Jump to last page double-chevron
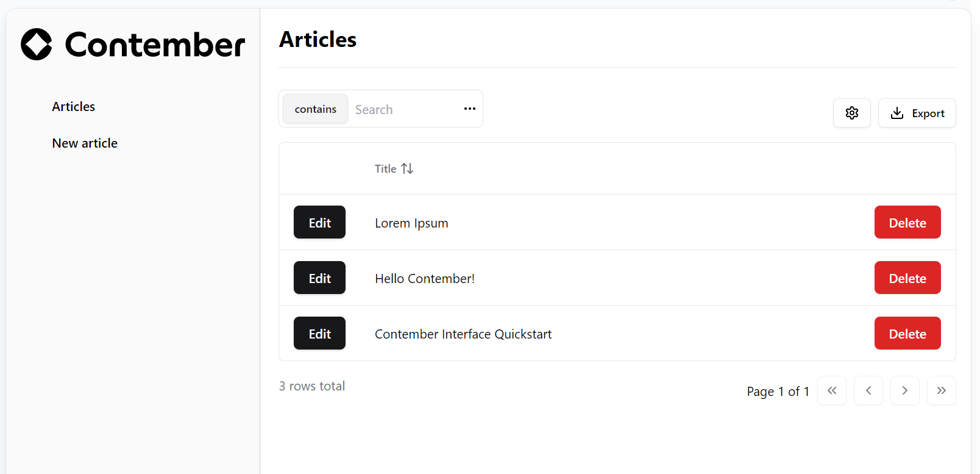This screenshot has height=474, width=980. tap(941, 390)
